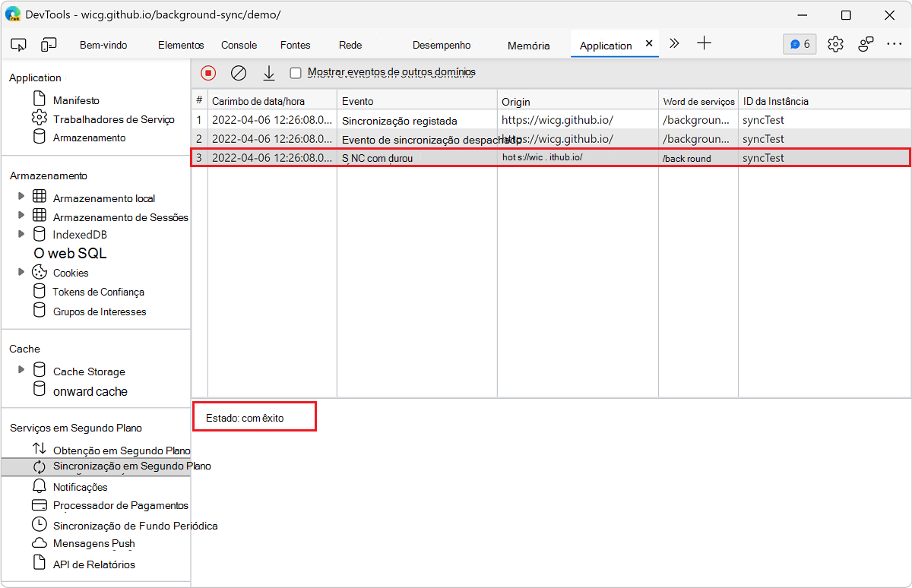Switch to the Rede tab

point(350,45)
